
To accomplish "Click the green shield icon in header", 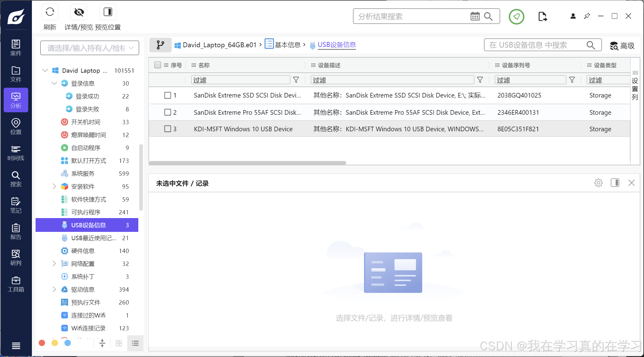I will [516, 17].
